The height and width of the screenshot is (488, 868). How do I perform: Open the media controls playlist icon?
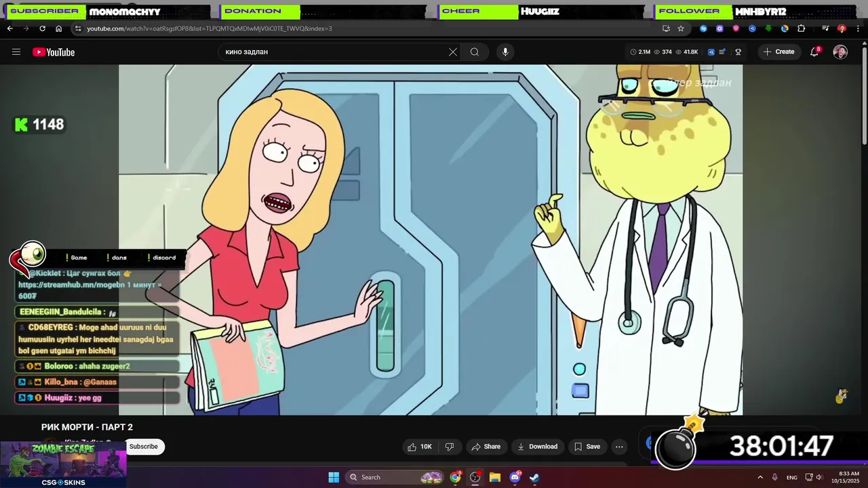point(825,28)
